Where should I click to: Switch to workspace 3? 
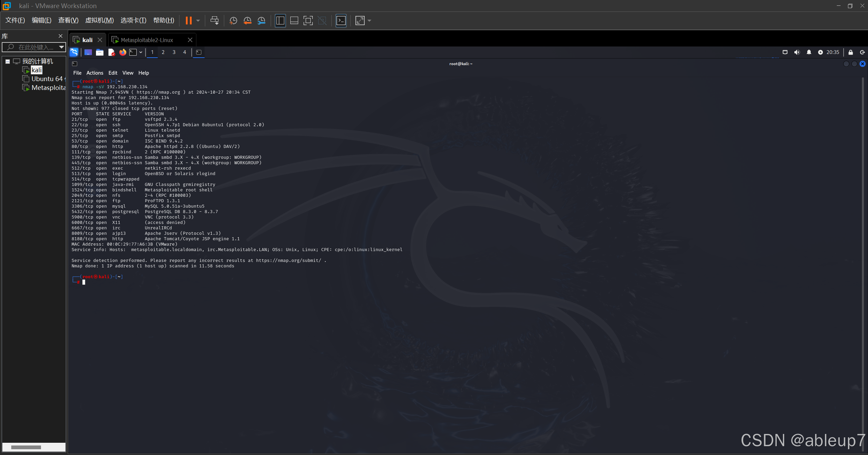[174, 52]
